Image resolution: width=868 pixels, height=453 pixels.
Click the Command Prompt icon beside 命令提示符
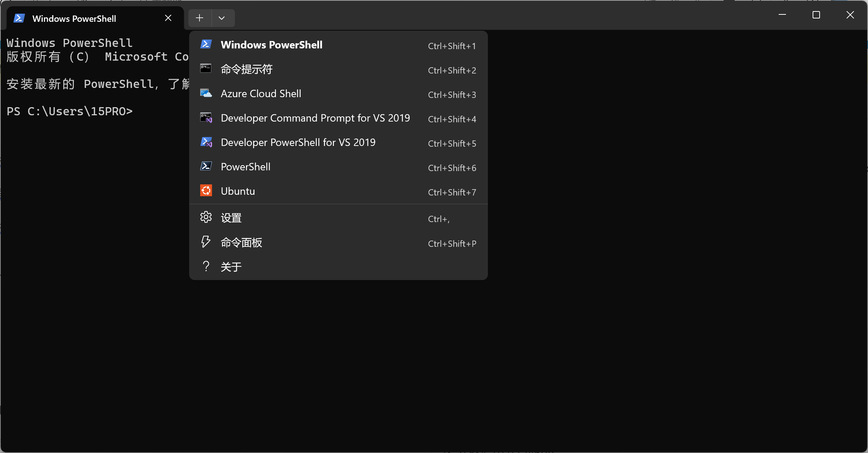[206, 68]
